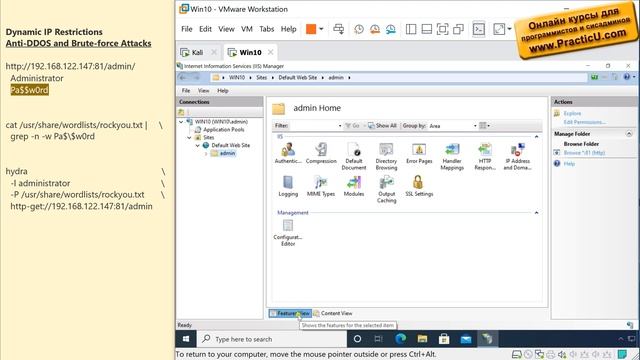Image resolution: width=640 pixels, height=360 pixels.
Task: Collapse the Manage Folder actions section
Action: [x=629, y=134]
